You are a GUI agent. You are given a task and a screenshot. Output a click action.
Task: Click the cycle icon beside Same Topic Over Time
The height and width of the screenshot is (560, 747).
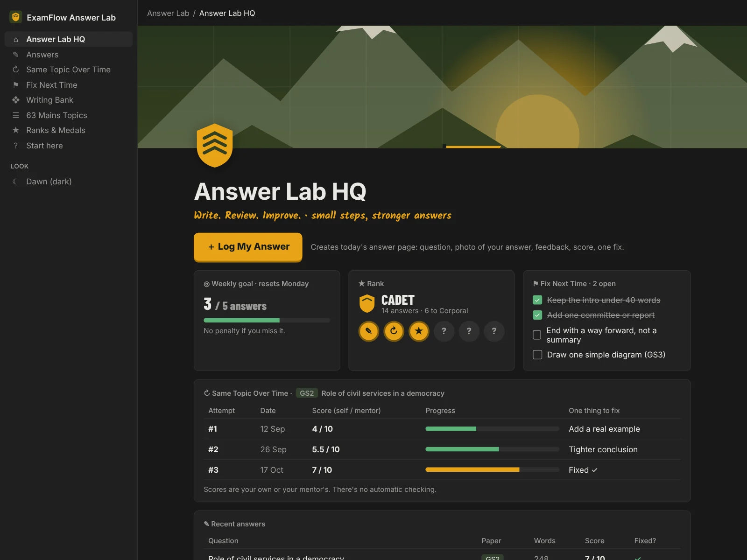[x=16, y=70]
